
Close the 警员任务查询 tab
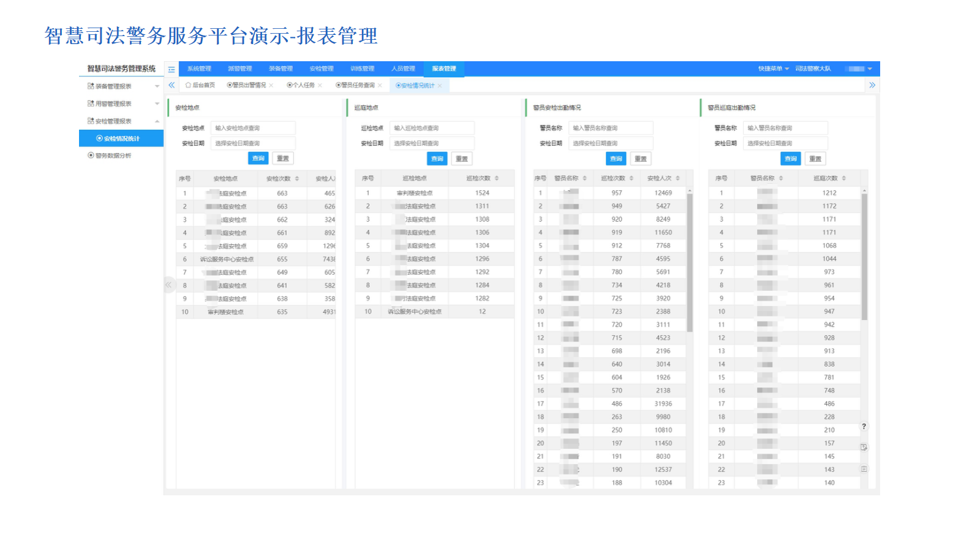pyautogui.click(x=380, y=86)
